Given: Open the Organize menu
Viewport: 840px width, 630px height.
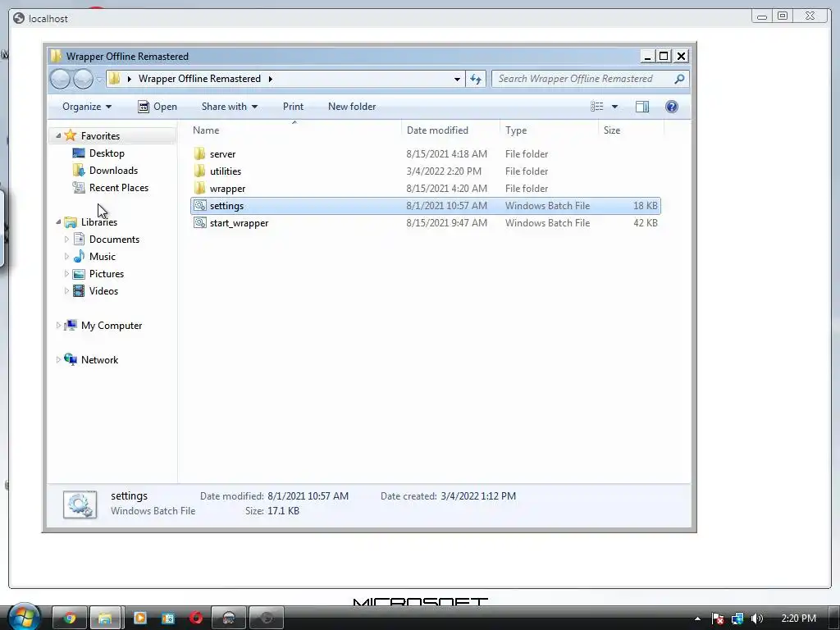Looking at the screenshot, I should 87,107.
